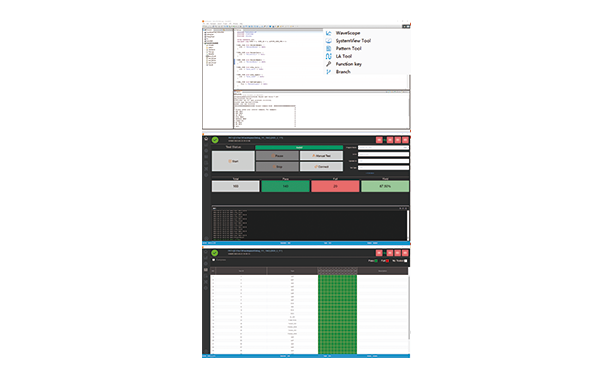Open the project name dropdown field
This screenshot has width=600, height=380.
pos(383,147)
